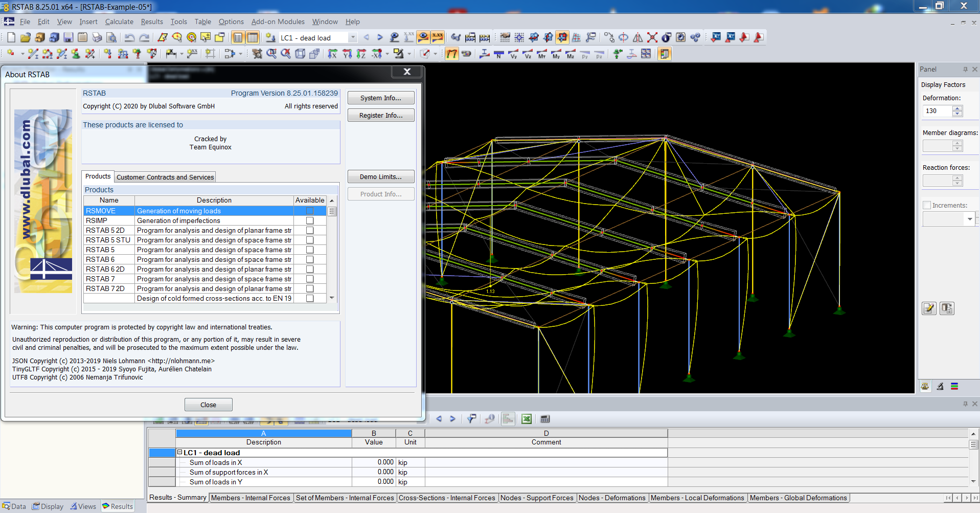
Task: Increase Deformation factor with stepper up arrow
Action: (x=958, y=108)
